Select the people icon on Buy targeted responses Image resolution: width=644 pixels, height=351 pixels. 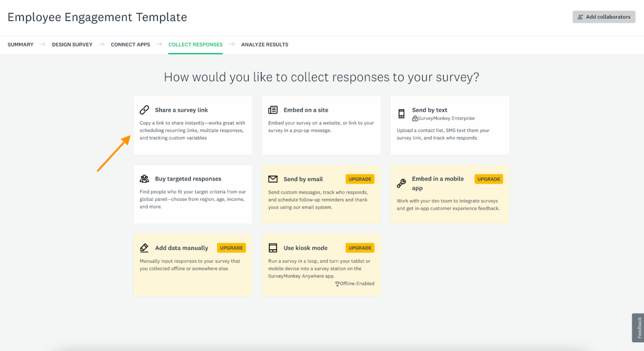pyautogui.click(x=145, y=178)
